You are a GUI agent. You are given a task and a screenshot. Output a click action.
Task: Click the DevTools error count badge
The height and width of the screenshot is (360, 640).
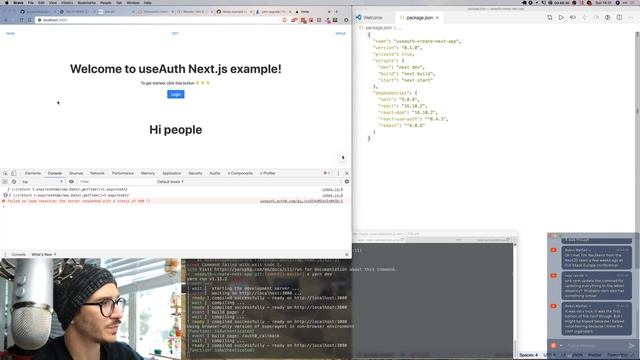[327, 173]
